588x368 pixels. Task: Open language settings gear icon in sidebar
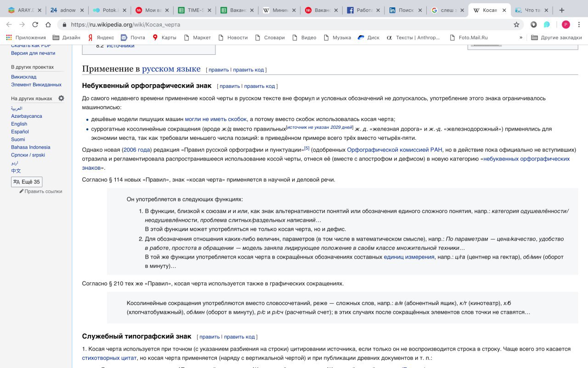point(61,98)
